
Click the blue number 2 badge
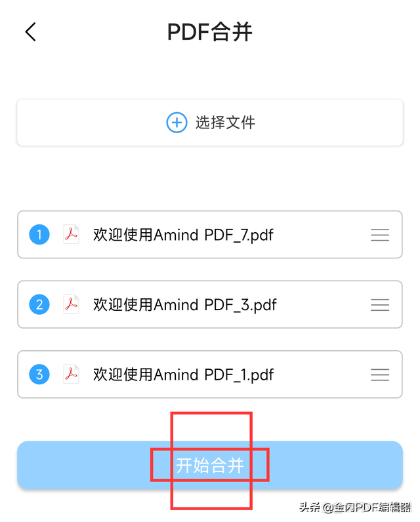pyautogui.click(x=39, y=305)
